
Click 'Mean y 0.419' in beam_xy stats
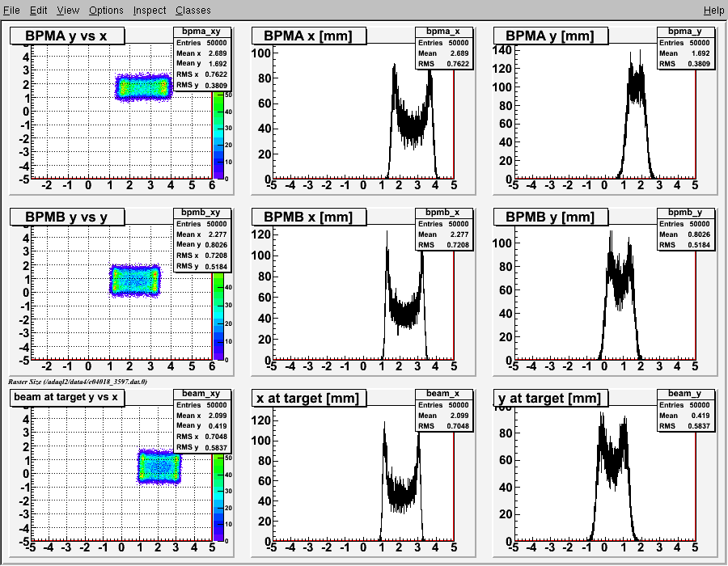tap(201, 426)
